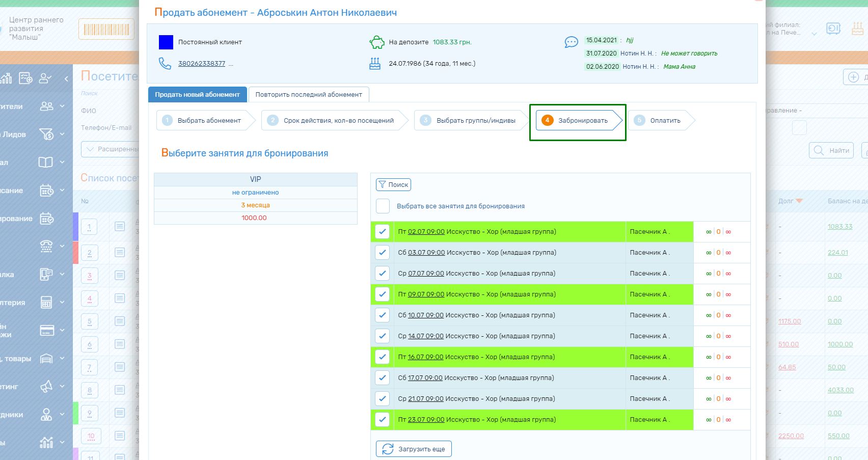This screenshot has width=868, height=460.
Task: Click phone number link 380262338377
Action: pyautogui.click(x=202, y=64)
